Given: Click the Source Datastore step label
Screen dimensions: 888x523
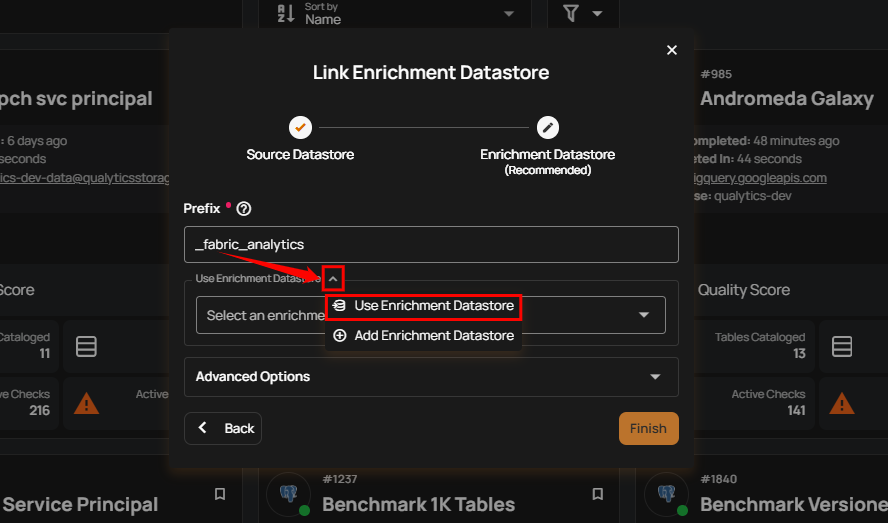Looking at the screenshot, I should click(x=300, y=155).
